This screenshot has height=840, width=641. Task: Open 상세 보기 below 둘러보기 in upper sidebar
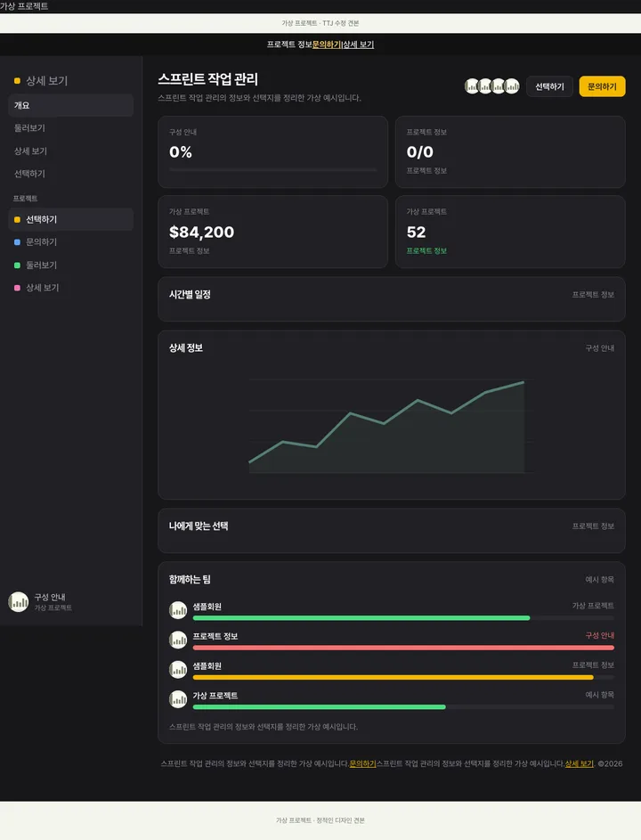pyautogui.click(x=70, y=151)
